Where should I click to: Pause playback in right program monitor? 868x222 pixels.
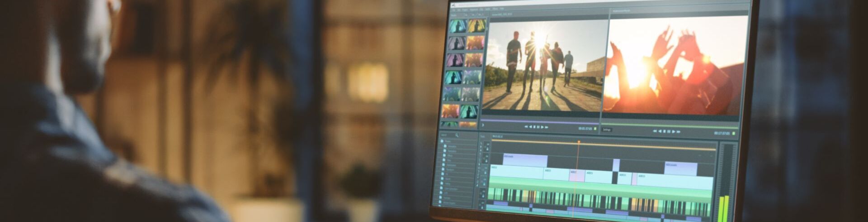669,131
